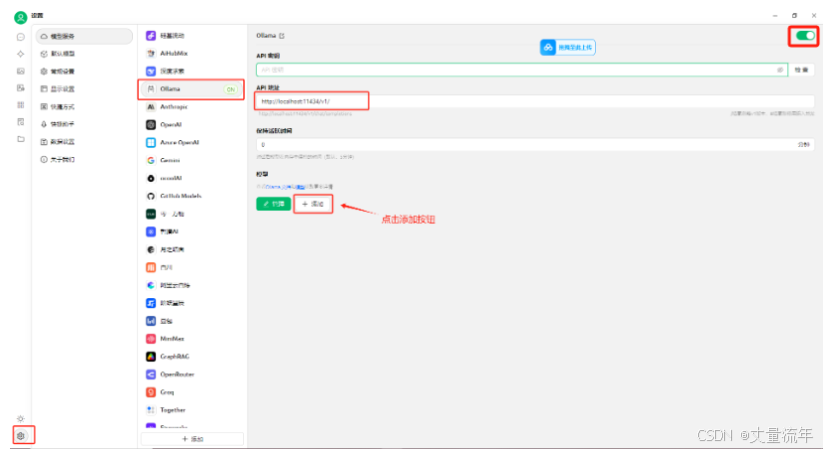Disable the Ollama provider switch
The height and width of the screenshot is (451, 825).
pyautogui.click(x=804, y=36)
